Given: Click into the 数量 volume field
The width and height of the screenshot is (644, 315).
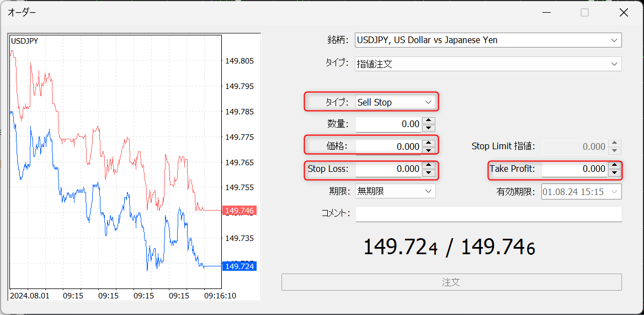Looking at the screenshot, I should [x=388, y=124].
